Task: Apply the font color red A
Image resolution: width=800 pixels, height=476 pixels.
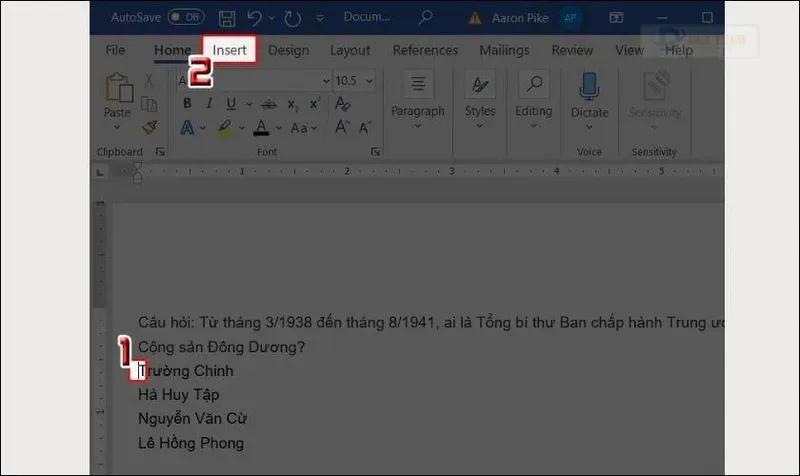Action: tap(261, 128)
